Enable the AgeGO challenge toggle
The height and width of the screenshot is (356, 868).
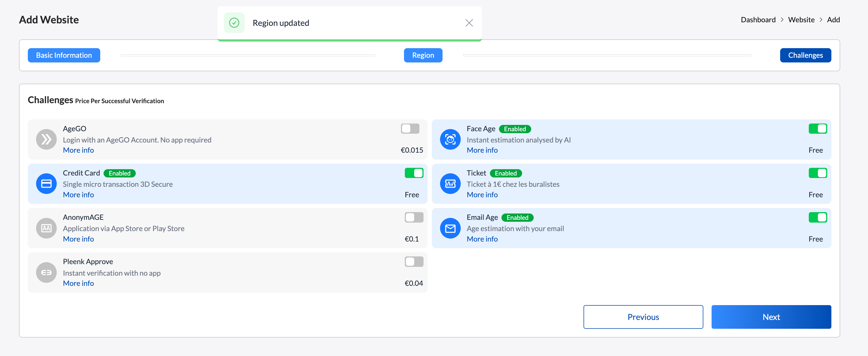click(410, 128)
